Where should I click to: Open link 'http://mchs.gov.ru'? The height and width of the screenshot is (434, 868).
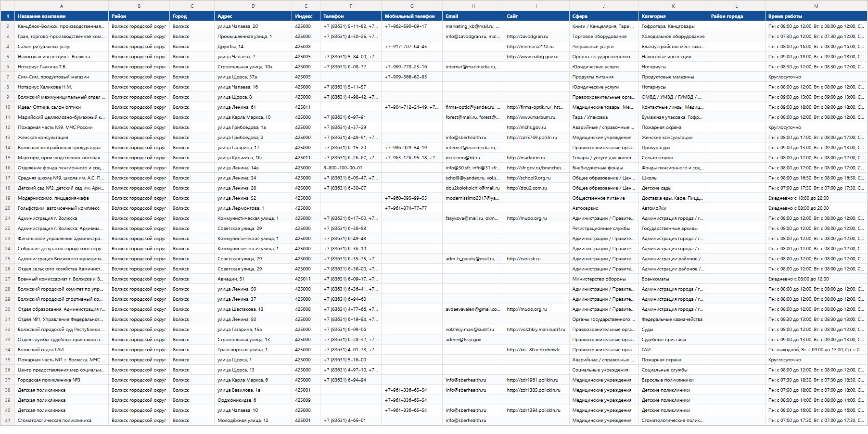526,127
